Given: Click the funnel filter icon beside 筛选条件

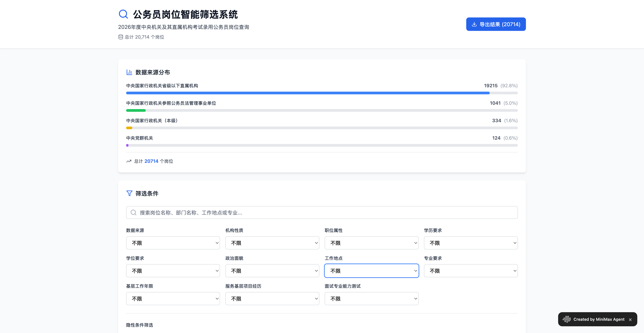Looking at the screenshot, I should pyautogui.click(x=129, y=193).
